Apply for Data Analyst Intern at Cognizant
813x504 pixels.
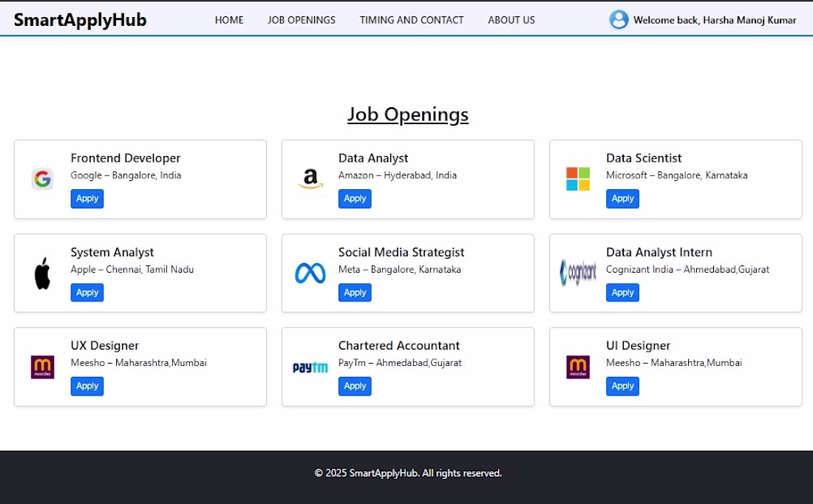[x=622, y=293]
